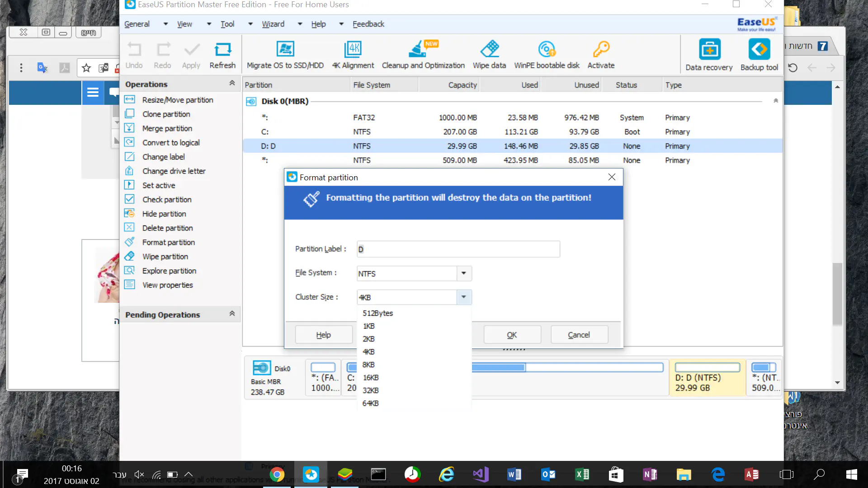Cancel the Format partition dialog
The width and height of the screenshot is (868, 488).
point(579,335)
